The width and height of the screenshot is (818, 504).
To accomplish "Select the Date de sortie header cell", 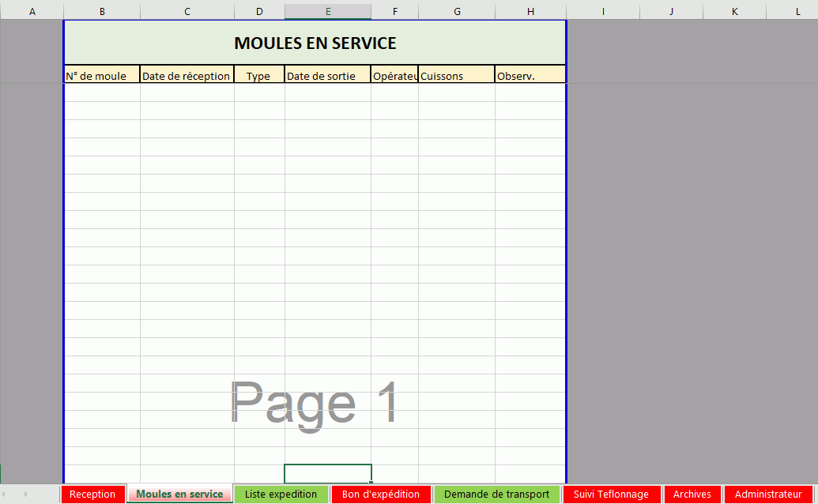I will click(328, 74).
